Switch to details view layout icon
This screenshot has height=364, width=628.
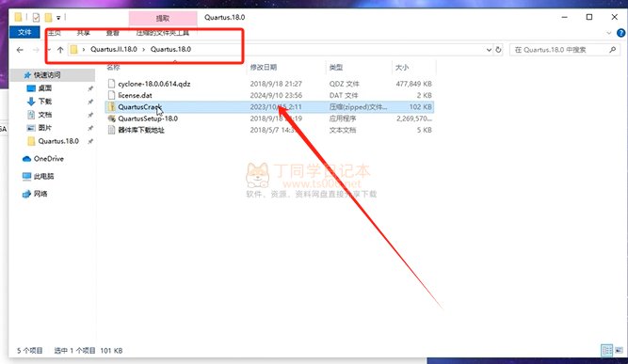606,351
